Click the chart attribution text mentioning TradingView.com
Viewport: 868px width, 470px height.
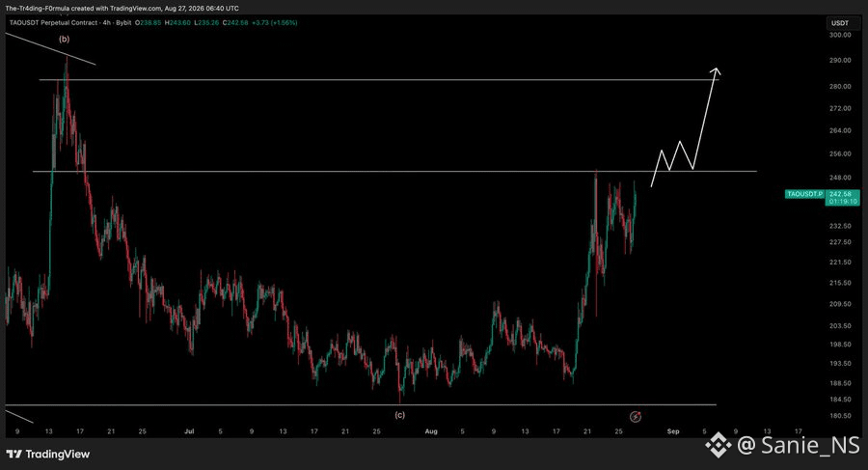[122, 9]
